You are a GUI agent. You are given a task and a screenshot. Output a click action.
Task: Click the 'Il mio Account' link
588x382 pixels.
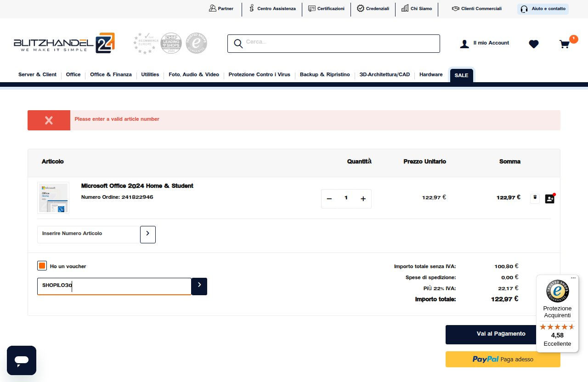click(x=491, y=43)
